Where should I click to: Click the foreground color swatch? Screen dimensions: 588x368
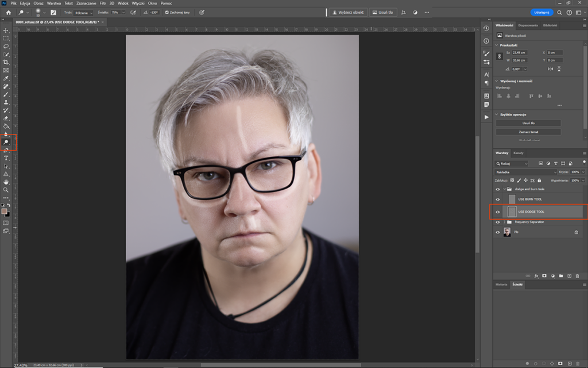click(5, 211)
